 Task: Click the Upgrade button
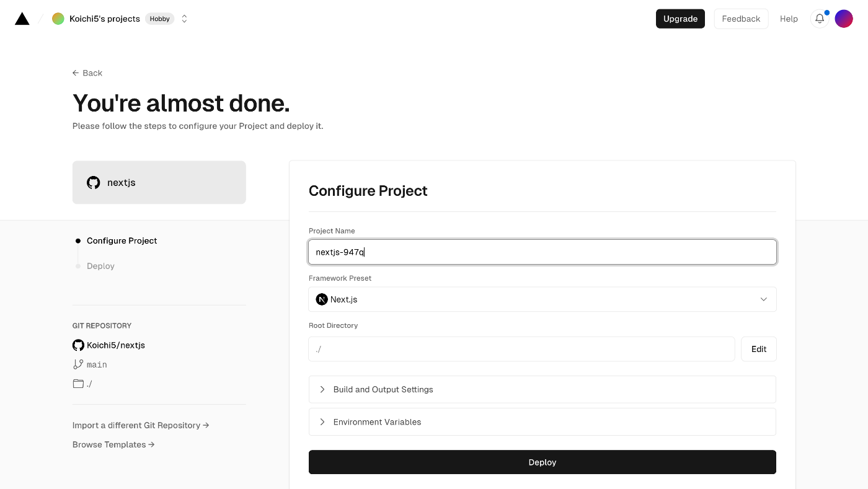[x=680, y=19]
